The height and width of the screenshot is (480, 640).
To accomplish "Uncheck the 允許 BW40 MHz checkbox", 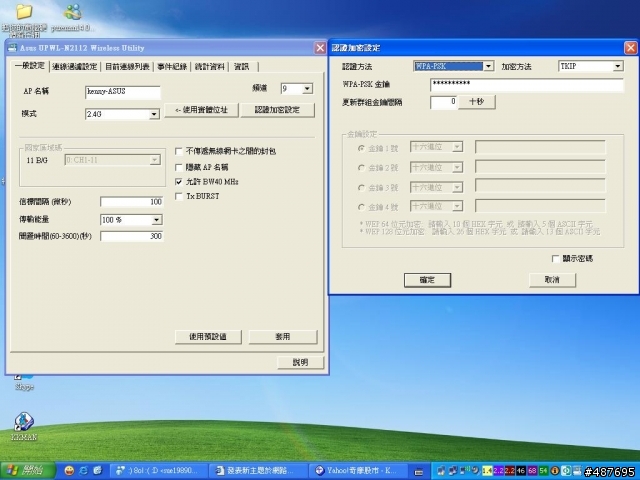I will coord(179,182).
